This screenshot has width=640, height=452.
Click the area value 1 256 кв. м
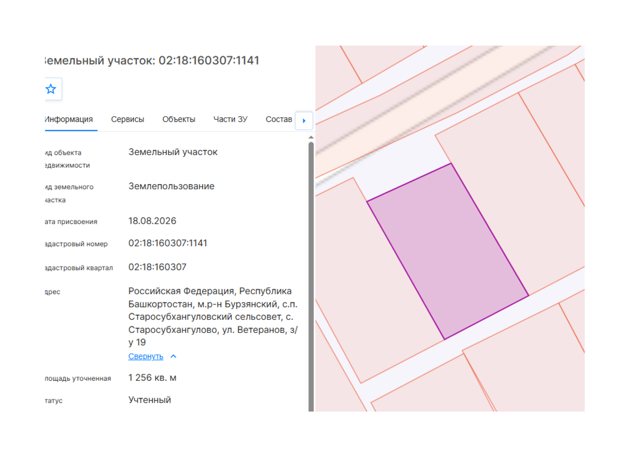point(152,378)
